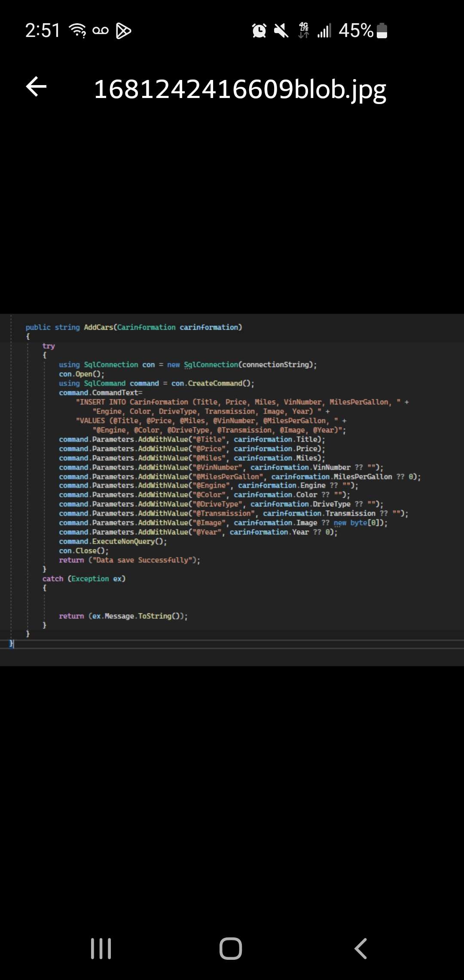Tap the Play Store icon in status bar
This screenshot has height=980, width=464.
tap(123, 31)
